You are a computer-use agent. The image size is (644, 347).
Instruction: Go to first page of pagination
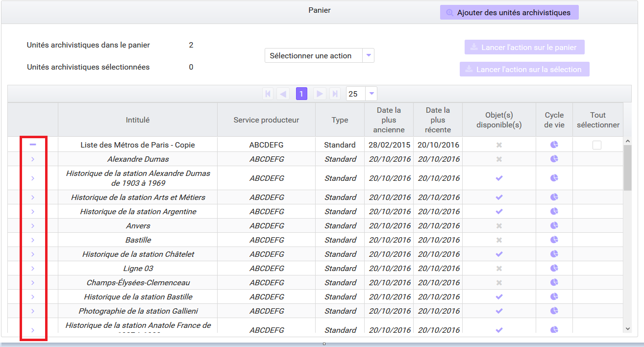pos(268,94)
